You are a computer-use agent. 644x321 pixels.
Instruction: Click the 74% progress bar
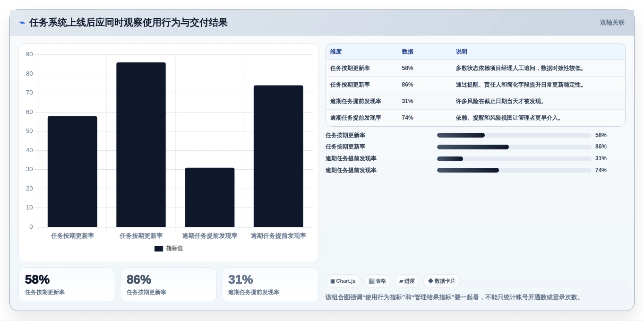point(514,170)
